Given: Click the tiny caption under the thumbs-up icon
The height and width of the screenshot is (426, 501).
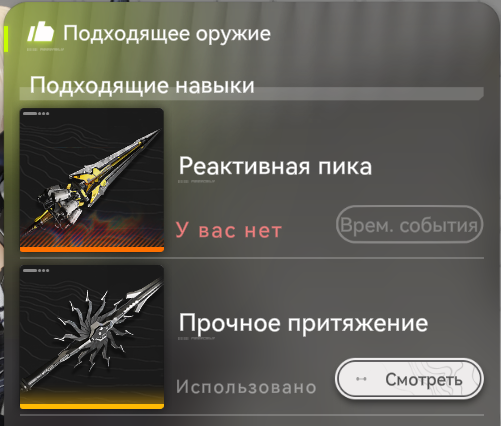Looking at the screenshot, I should 45,49.
